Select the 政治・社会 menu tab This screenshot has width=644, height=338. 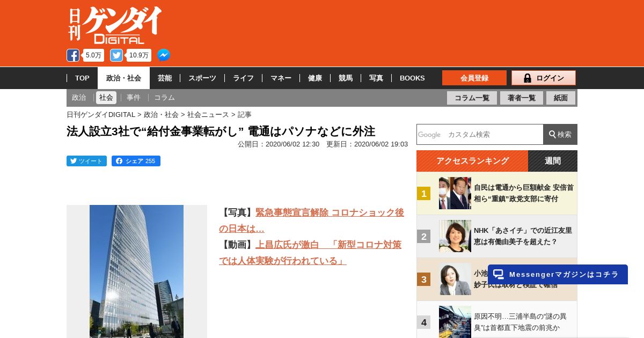tap(123, 78)
